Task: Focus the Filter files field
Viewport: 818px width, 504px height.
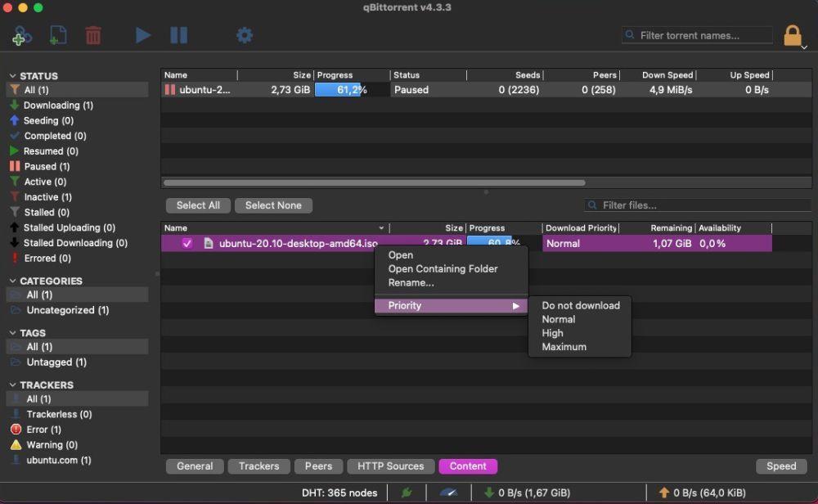Action: (698, 205)
